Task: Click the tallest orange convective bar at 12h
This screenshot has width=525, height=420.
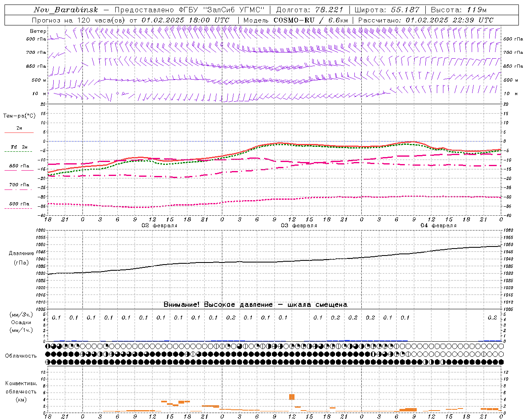Action: (x=292, y=397)
